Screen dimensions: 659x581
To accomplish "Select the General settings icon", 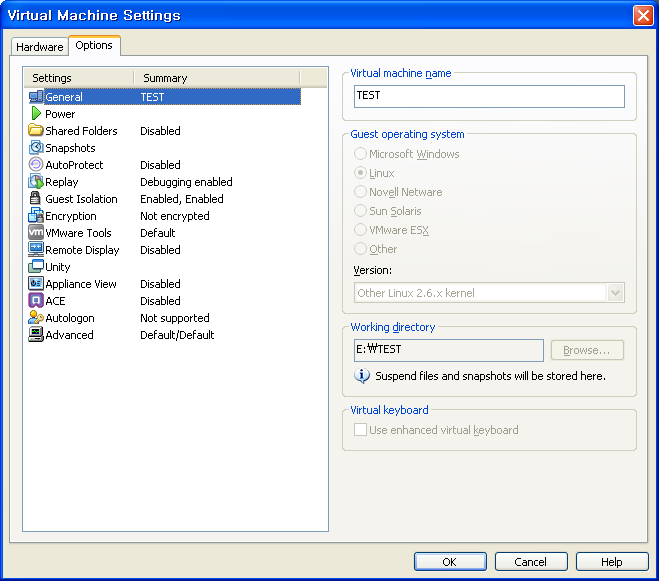I will click(36, 97).
